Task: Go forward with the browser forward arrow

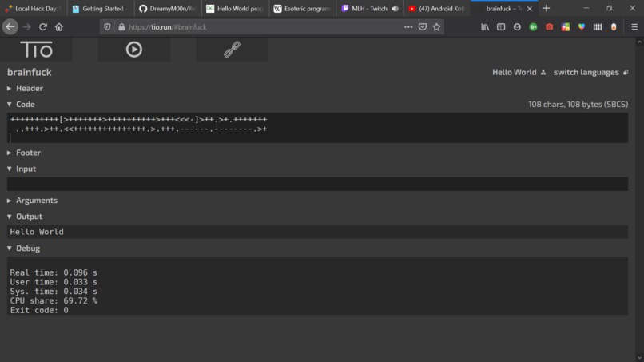Action: [26, 26]
